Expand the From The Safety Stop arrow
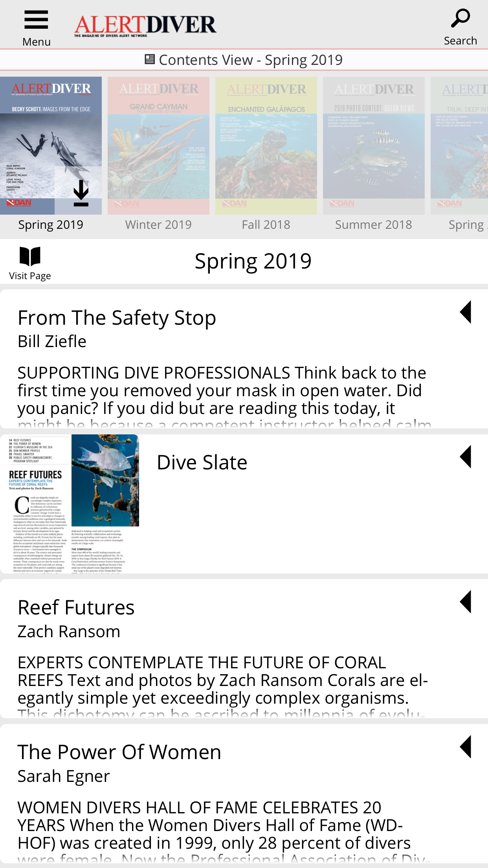Image resolution: width=488 pixels, height=868 pixels. (x=466, y=313)
